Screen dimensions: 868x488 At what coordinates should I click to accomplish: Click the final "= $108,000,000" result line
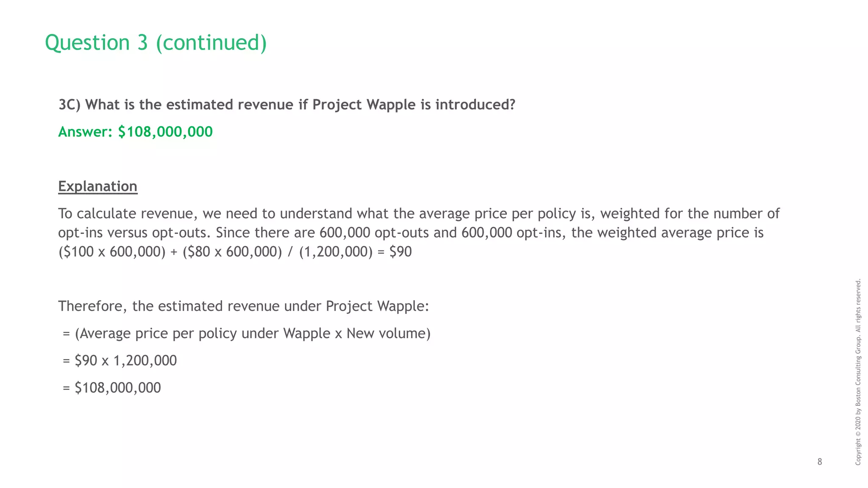[112, 388]
